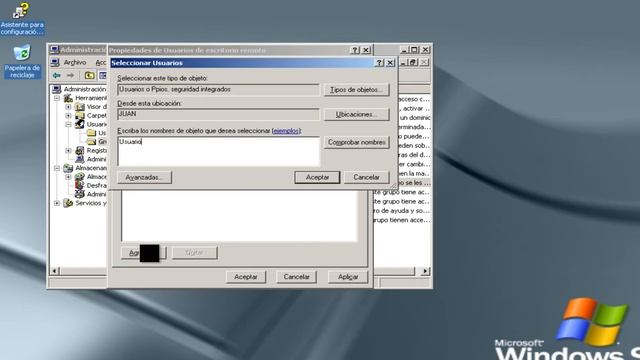This screenshot has width=640, height=360.
Task: Click Aceptar in Propiedades dialog
Action: point(246,277)
